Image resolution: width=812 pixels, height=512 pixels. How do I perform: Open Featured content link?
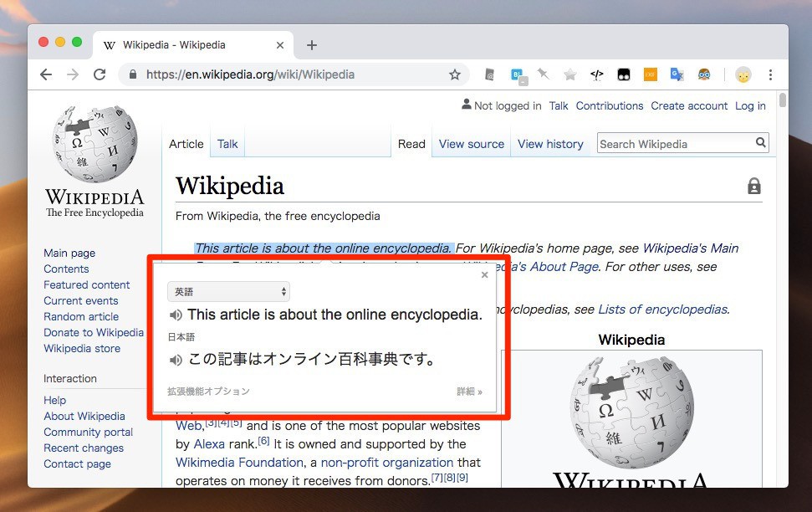(86, 285)
